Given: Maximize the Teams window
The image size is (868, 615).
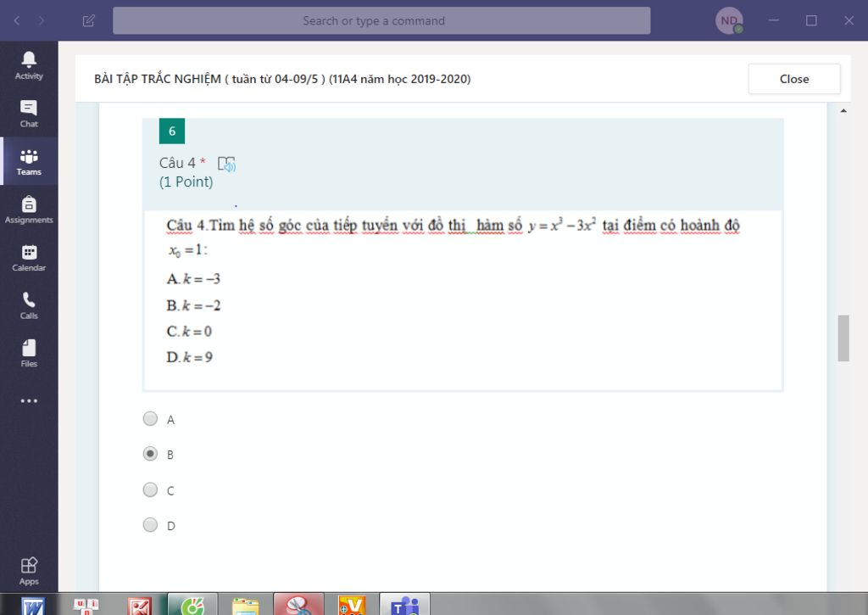Looking at the screenshot, I should click(x=811, y=20).
